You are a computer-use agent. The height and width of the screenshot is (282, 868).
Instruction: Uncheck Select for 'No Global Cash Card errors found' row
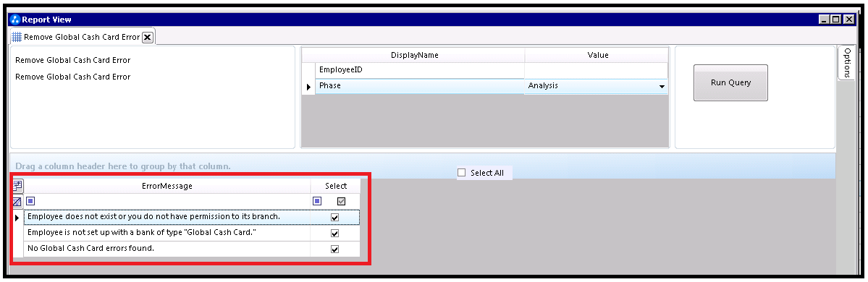point(335,249)
